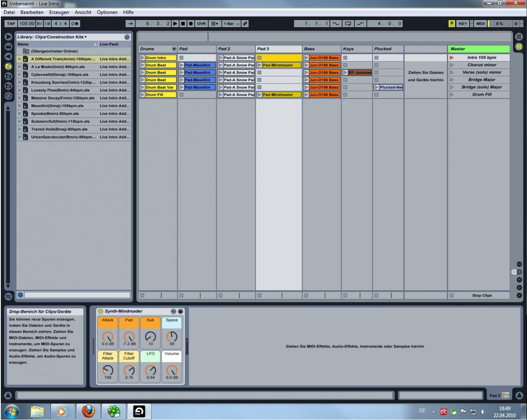Open the Hot-Swap Browser in the sidebar
The image size is (527, 420).
[x=8, y=96]
